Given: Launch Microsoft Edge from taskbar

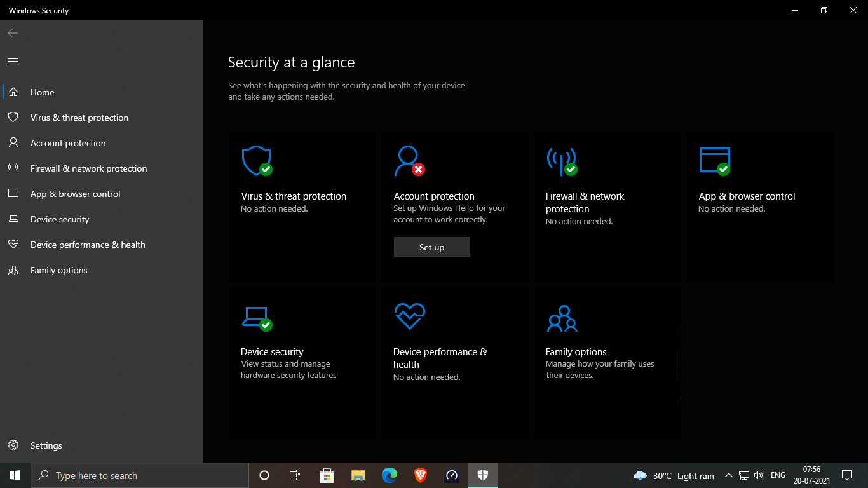Looking at the screenshot, I should click(x=390, y=475).
